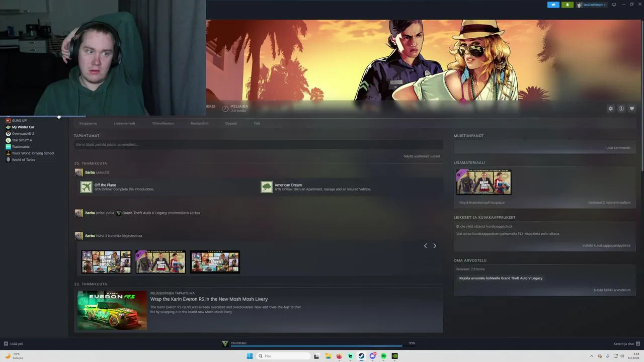This screenshot has width=644, height=362.
Task: Click the taskbar search box
Action: point(283,356)
